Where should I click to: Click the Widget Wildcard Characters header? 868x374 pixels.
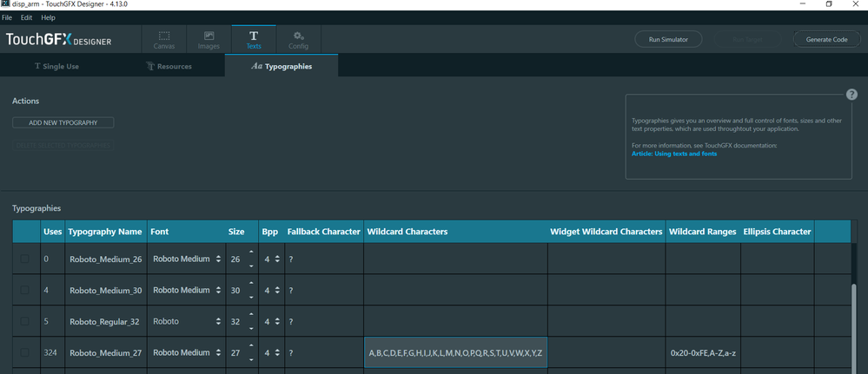[606, 232]
